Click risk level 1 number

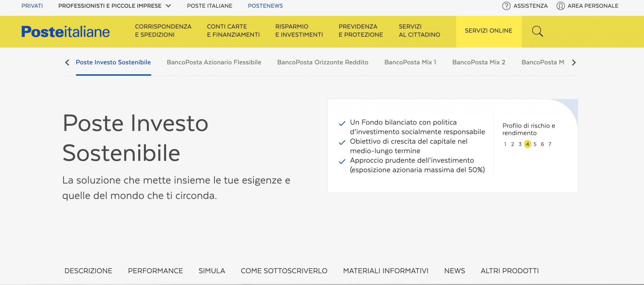coord(505,144)
